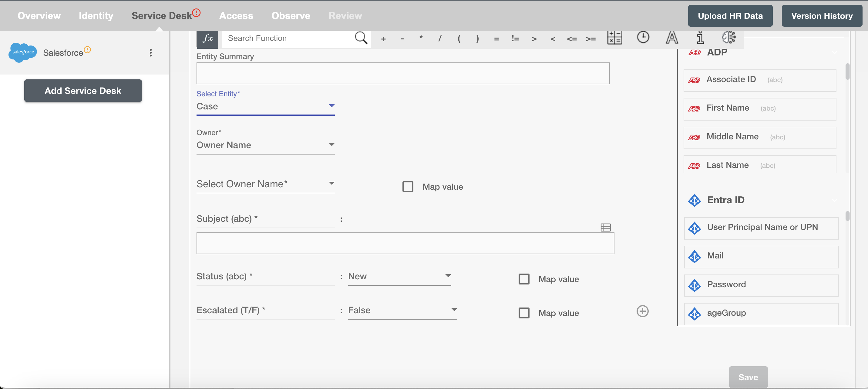Go to the Overview tab
This screenshot has width=868, height=389.
[39, 16]
